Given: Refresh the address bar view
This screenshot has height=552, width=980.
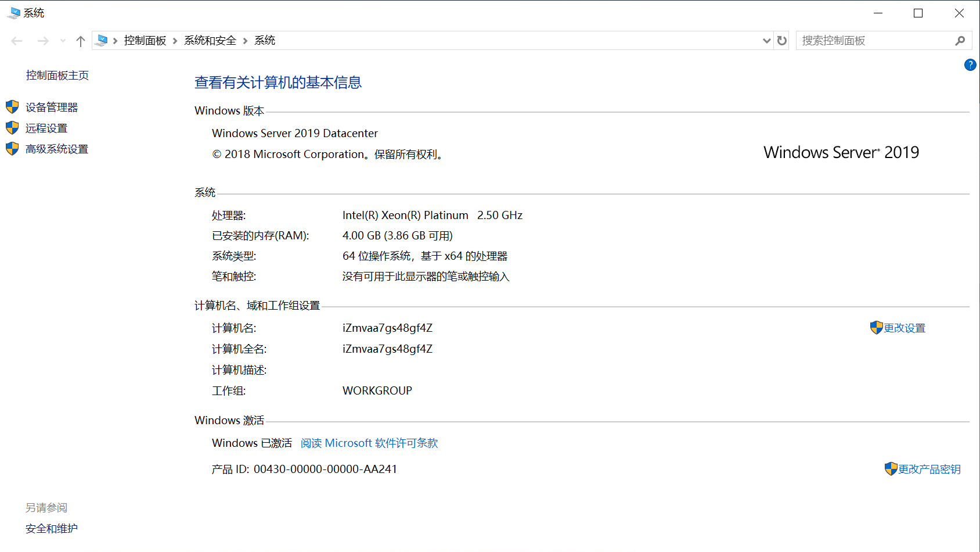Looking at the screenshot, I should [x=782, y=41].
